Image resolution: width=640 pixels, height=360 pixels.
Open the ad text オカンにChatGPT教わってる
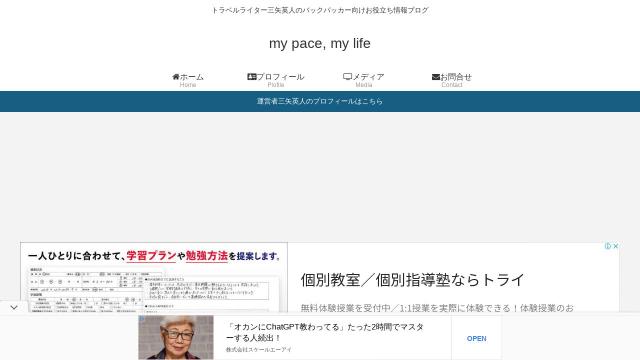(x=324, y=332)
